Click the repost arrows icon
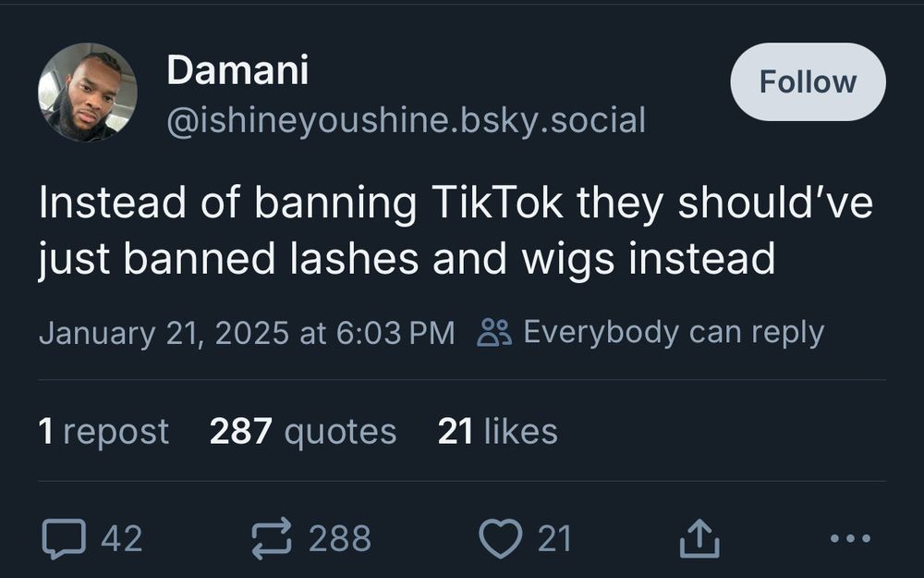 (x=272, y=538)
